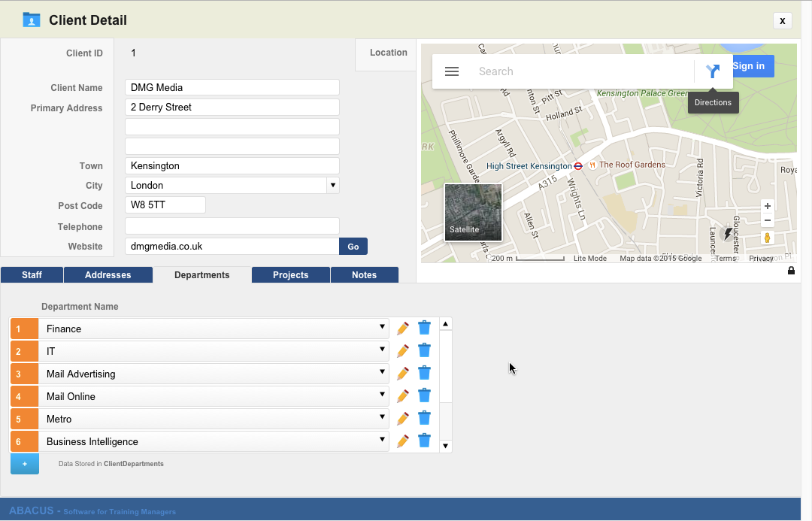Click the map Directions arrow icon

coord(713,71)
